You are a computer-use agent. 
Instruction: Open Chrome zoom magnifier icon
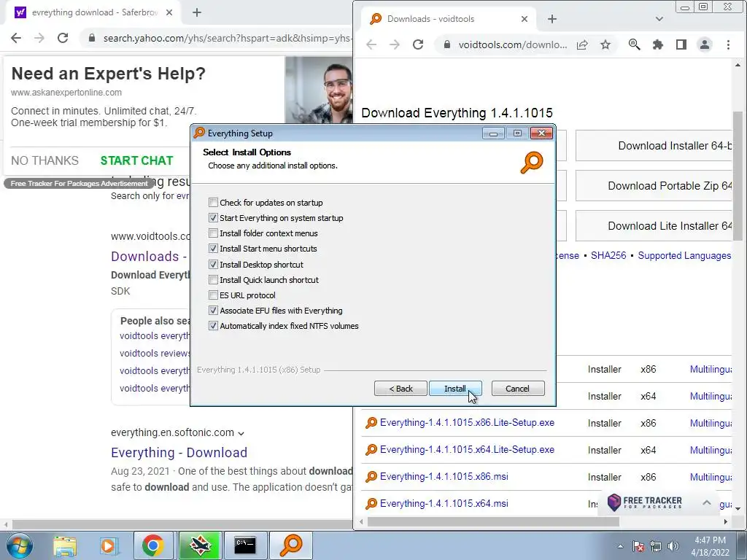(634, 44)
